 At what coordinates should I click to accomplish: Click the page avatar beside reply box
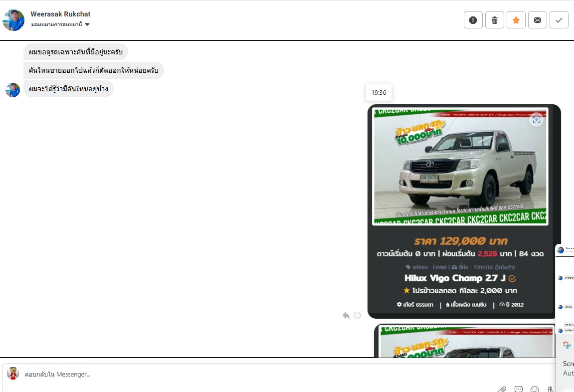tap(13, 374)
